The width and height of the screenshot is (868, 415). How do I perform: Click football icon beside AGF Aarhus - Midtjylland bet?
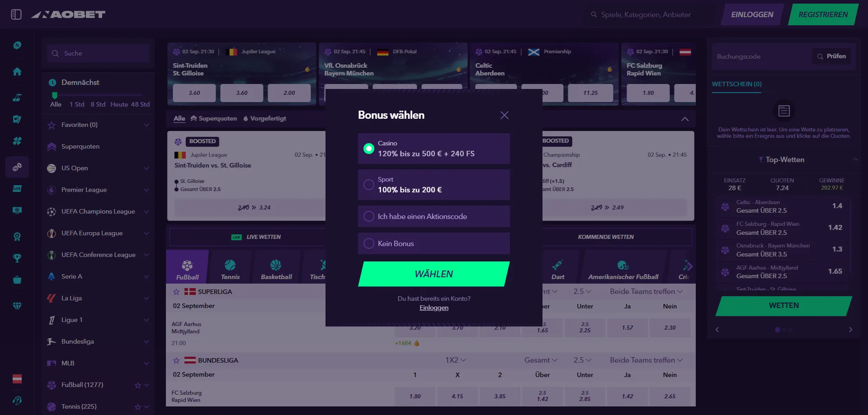click(725, 272)
